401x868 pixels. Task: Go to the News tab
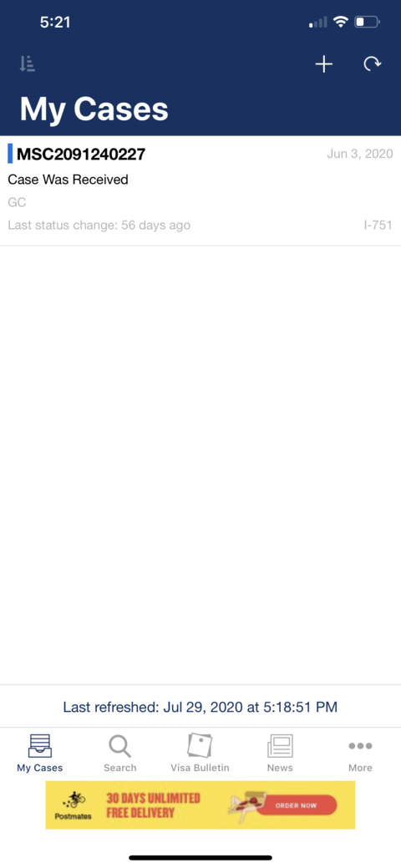pyautogui.click(x=280, y=753)
